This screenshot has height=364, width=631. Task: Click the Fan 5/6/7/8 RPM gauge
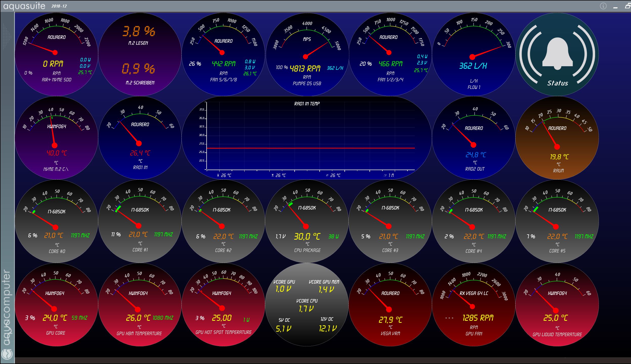point(223,54)
